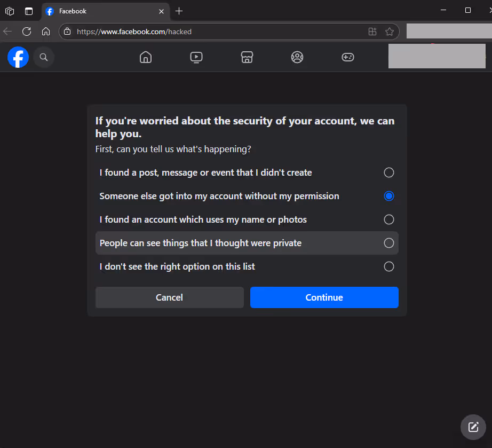
Task: Cancel the account security form
Action: (169, 297)
